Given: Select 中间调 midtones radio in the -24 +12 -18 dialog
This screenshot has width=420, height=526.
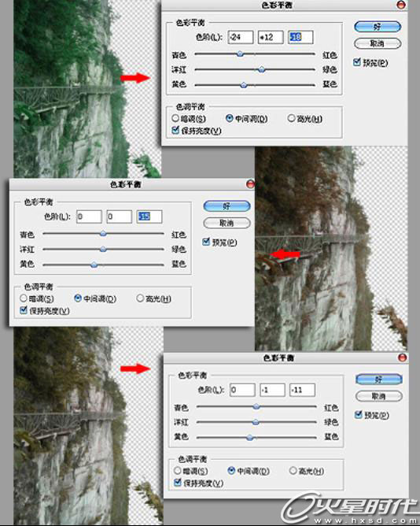Looking at the screenshot, I should (230, 118).
